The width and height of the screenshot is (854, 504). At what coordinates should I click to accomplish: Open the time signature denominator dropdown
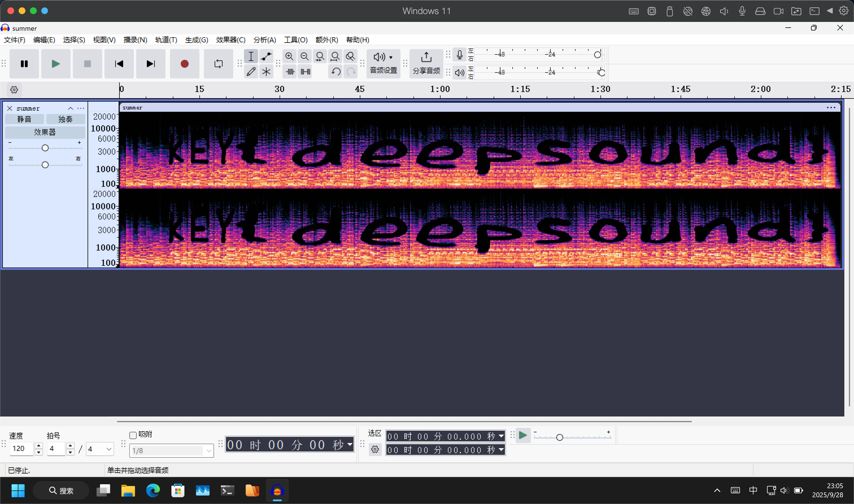pos(109,449)
